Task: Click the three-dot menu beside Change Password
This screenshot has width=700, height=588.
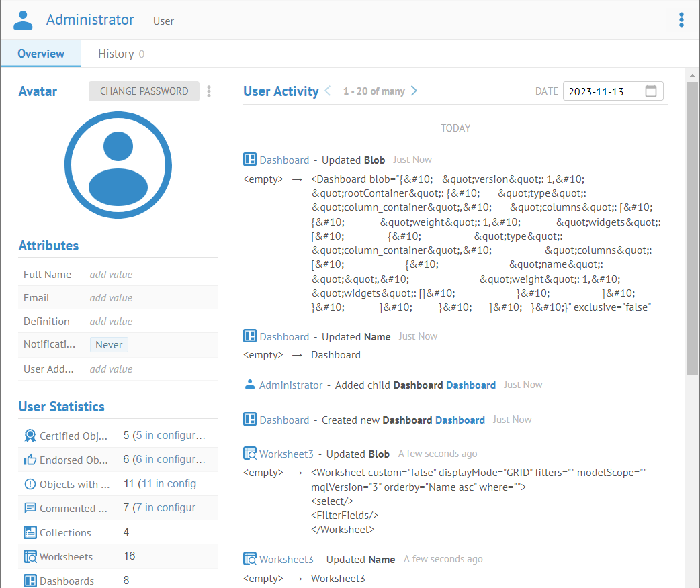Action: [209, 91]
